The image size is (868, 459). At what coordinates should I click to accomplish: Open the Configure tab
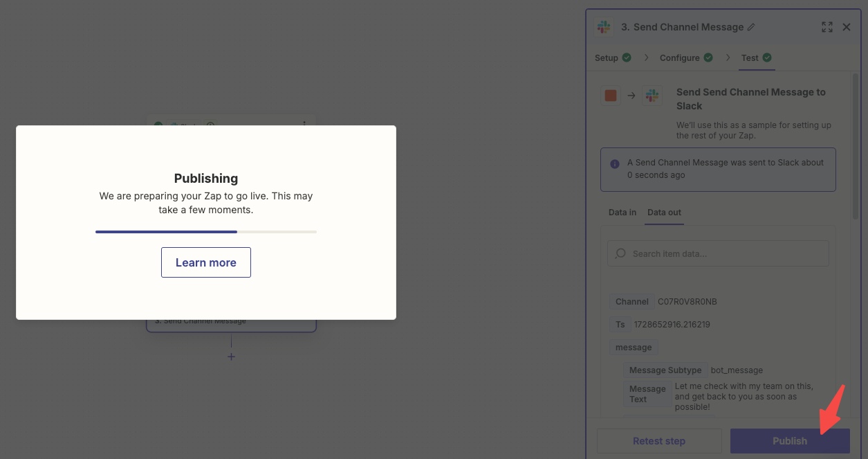pyautogui.click(x=680, y=57)
